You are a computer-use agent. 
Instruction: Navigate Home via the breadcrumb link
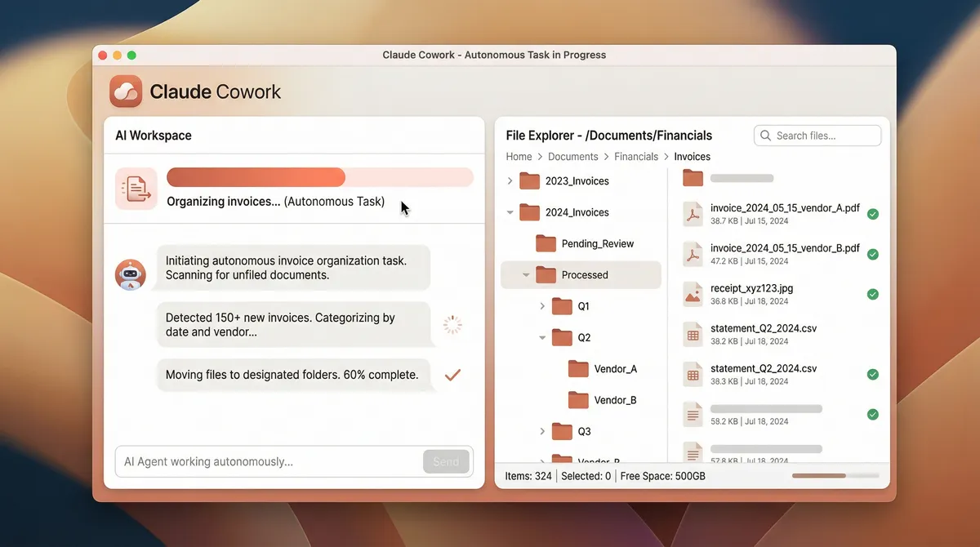pyautogui.click(x=519, y=156)
